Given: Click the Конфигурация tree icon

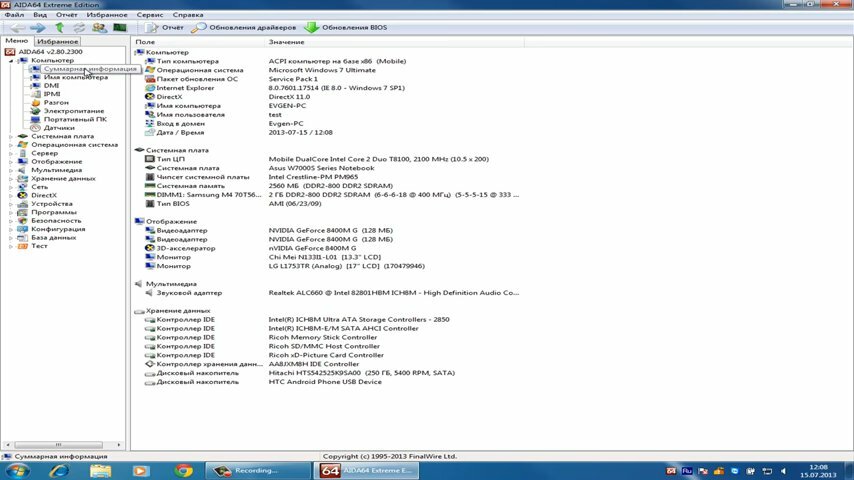Looking at the screenshot, I should pos(22,229).
